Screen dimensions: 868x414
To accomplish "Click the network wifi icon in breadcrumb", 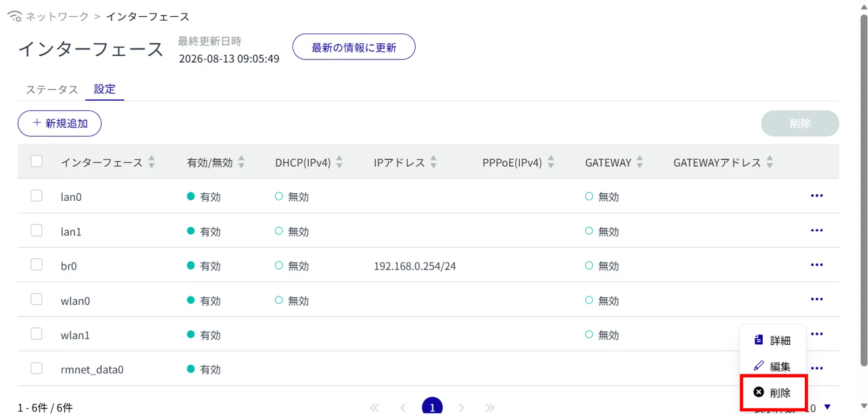I will 15,16.
